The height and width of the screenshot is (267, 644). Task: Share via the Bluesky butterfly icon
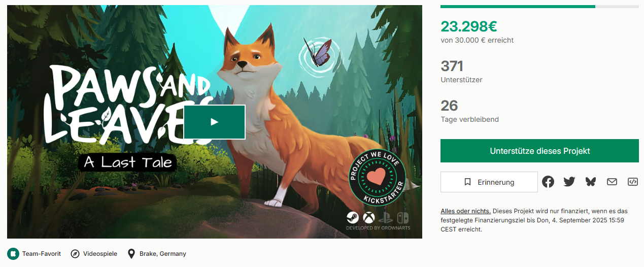tap(591, 182)
